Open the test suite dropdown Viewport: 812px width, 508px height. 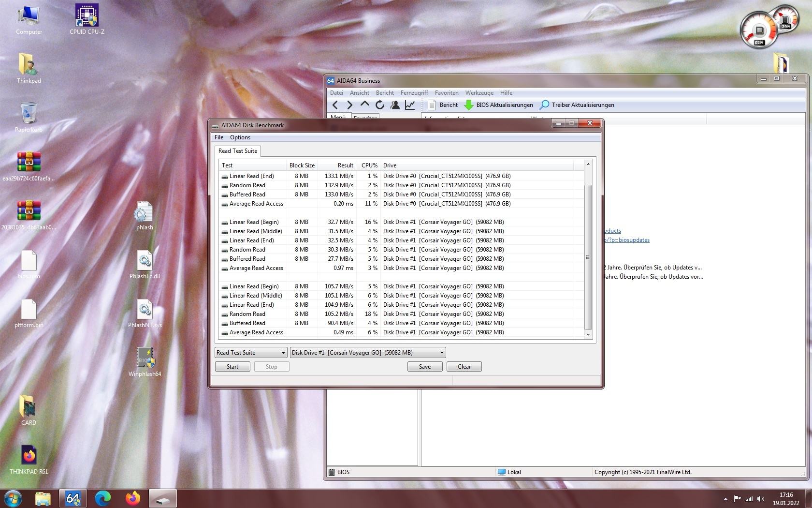point(251,353)
